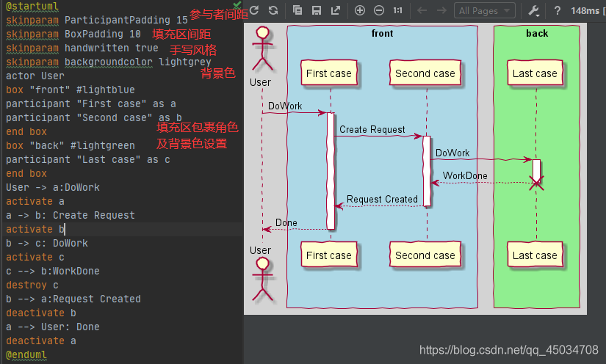Click the @startuml line in editor

(32, 6)
